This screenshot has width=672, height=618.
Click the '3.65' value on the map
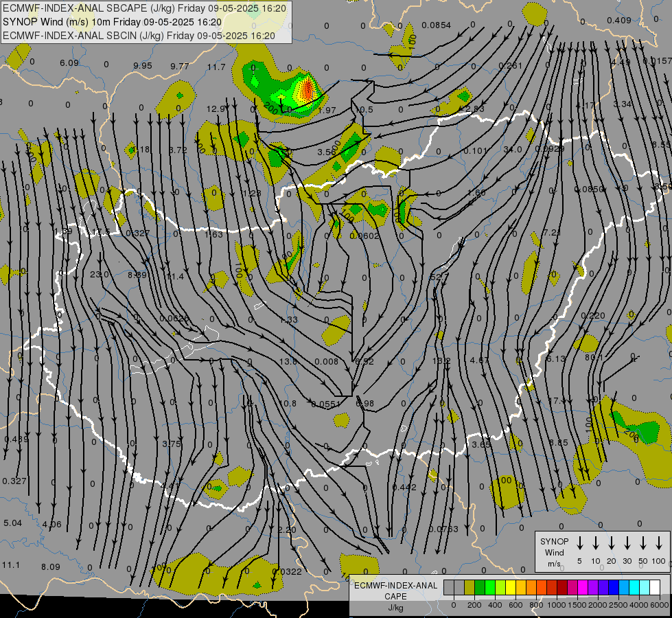(x=481, y=445)
